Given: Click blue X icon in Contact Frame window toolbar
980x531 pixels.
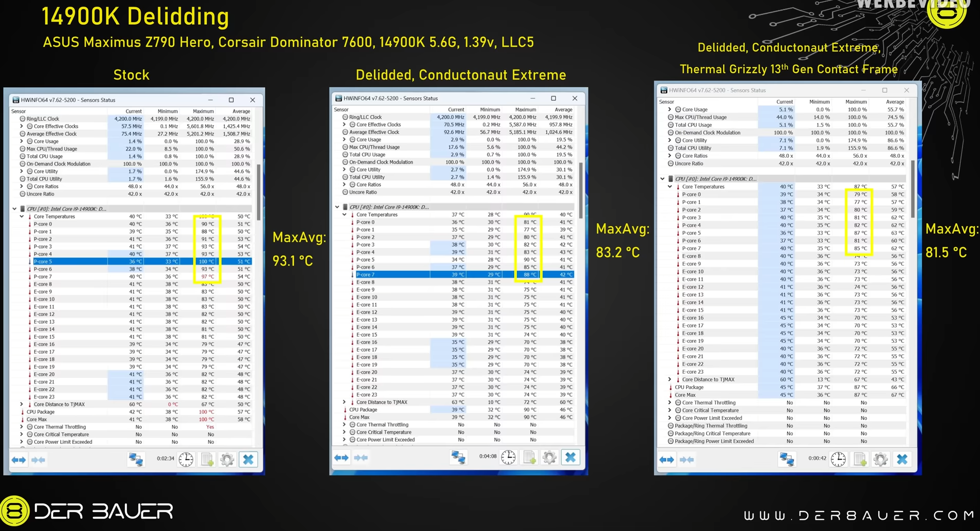Looking at the screenshot, I should [902, 459].
